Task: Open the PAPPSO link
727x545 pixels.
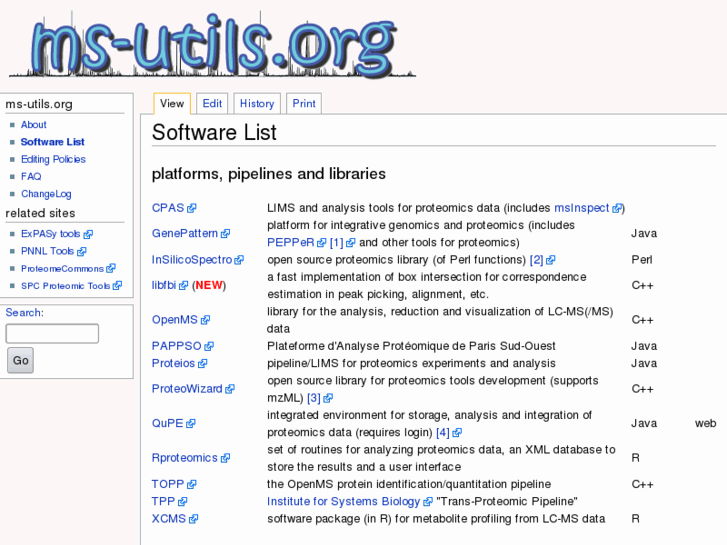Action: pos(177,346)
